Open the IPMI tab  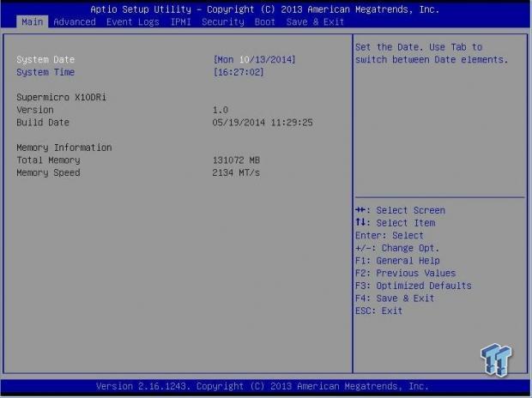click(x=180, y=22)
